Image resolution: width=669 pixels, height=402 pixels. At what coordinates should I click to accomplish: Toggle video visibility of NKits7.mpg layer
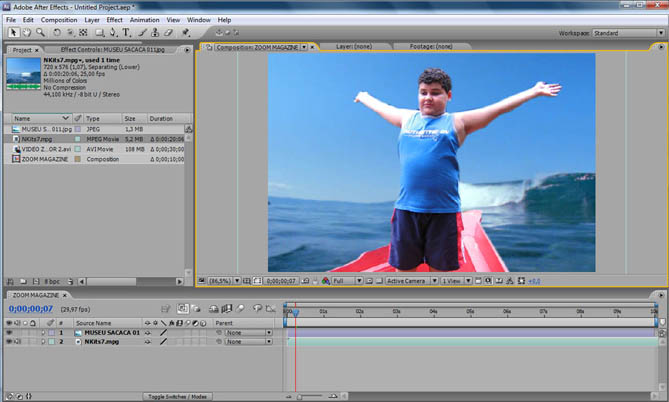(9, 341)
